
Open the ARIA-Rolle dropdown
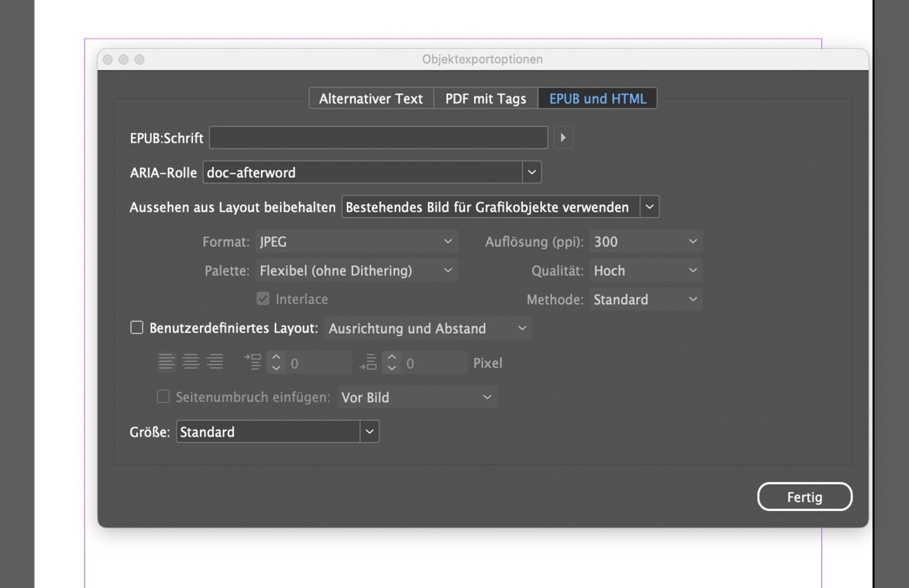531,172
